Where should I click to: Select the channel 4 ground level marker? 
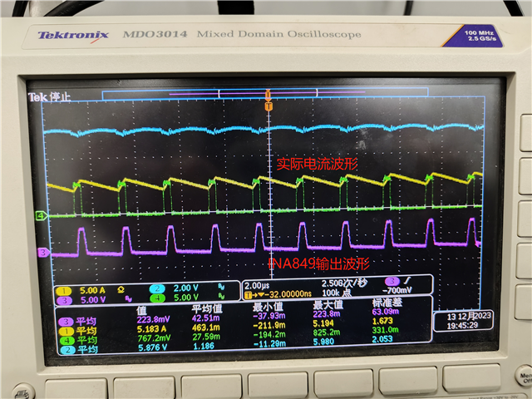coord(42,215)
